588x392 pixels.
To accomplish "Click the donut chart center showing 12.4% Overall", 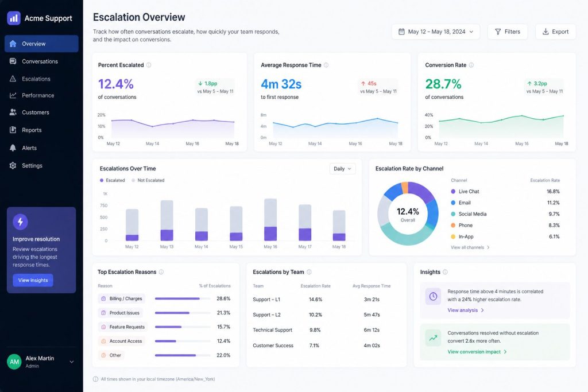I will [x=408, y=214].
